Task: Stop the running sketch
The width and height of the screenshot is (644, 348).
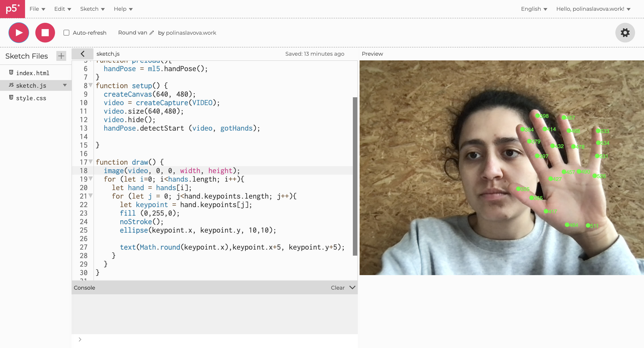Action: pos(45,32)
